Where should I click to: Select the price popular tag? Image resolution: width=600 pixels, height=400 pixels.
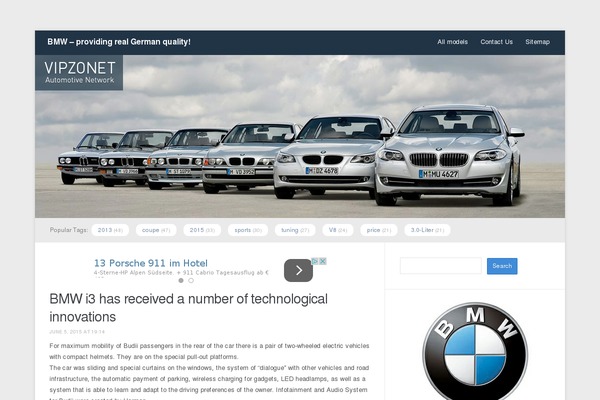[x=378, y=230]
